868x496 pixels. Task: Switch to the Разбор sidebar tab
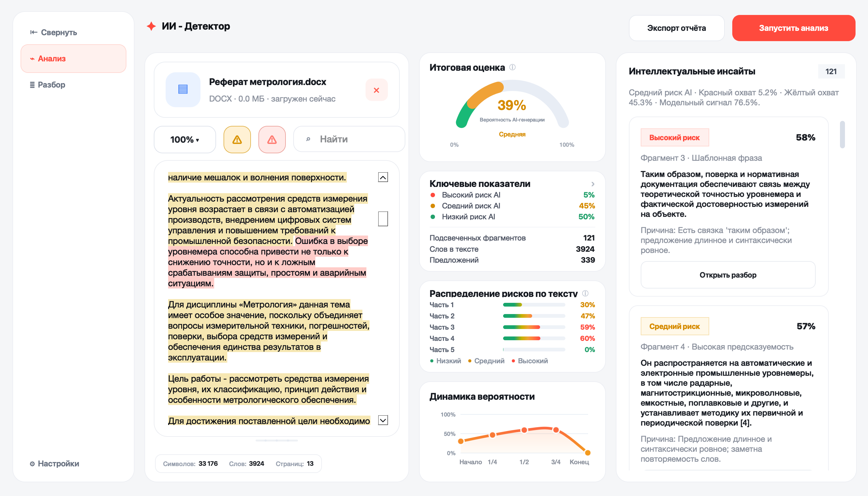point(47,85)
